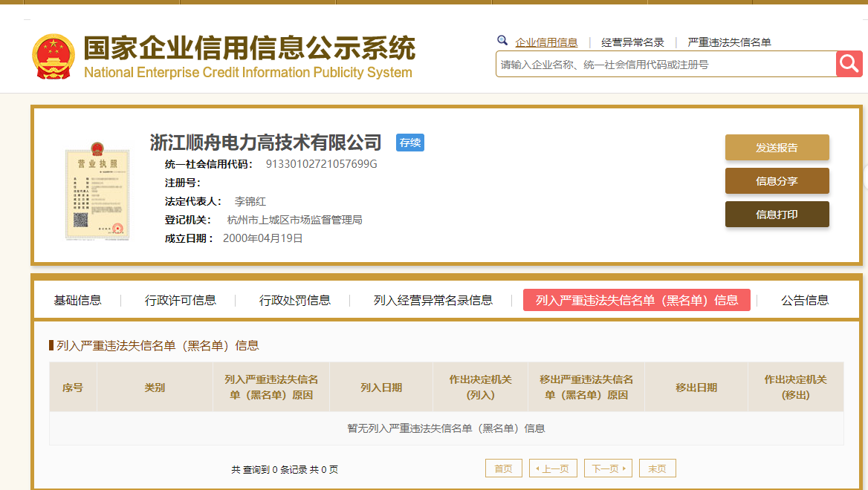Switch to the 公告信息 tab
Screen dimensions: 868x490
point(805,300)
